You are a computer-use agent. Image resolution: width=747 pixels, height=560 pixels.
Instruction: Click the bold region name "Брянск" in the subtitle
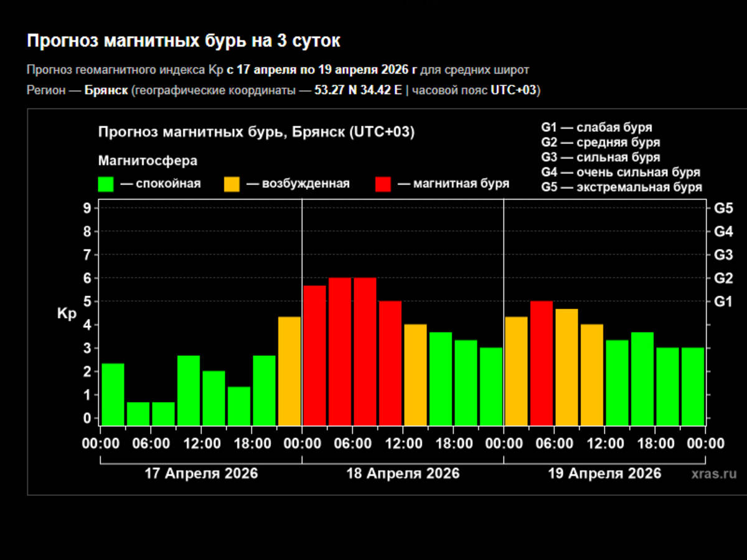pos(105,90)
